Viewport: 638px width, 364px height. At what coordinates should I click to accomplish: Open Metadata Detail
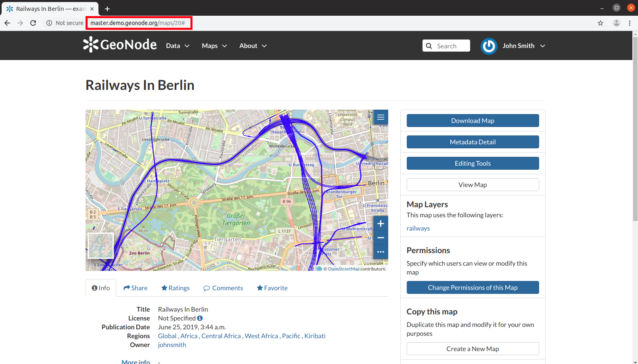(x=473, y=142)
